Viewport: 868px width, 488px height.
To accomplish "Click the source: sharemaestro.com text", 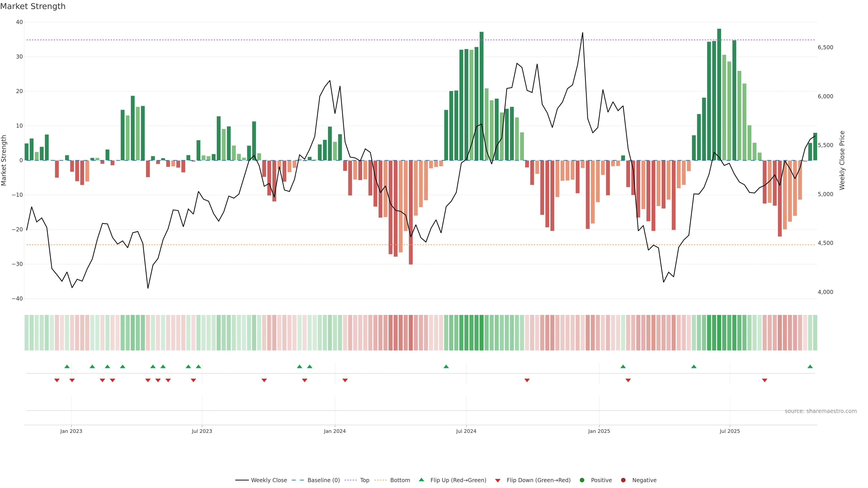I will tap(821, 411).
